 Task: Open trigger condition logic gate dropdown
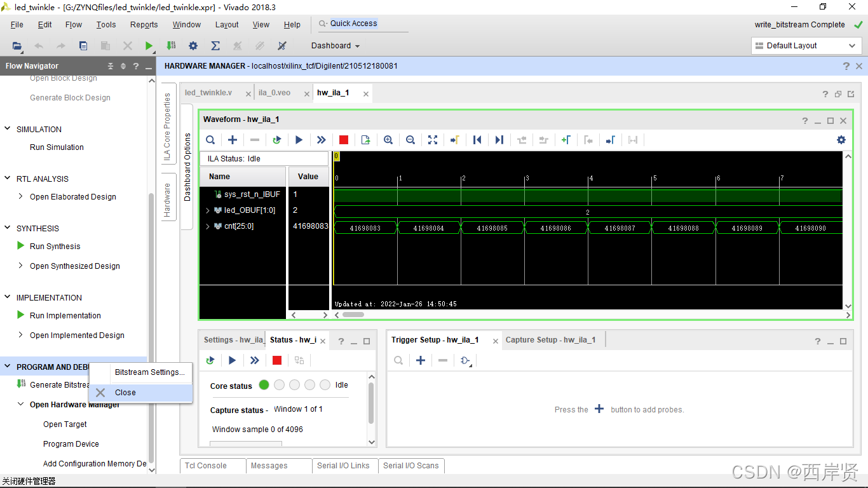tap(466, 361)
